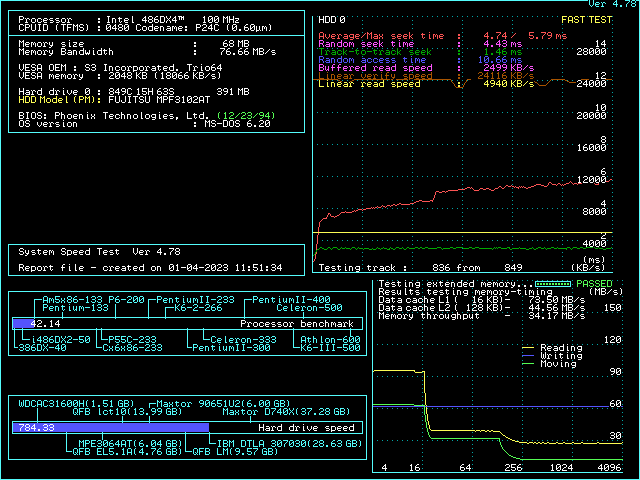Click the Testing track 836 from 849 status
Image resolution: width=640 pixels, height=480 pixels.
click(x=420, y=268)
